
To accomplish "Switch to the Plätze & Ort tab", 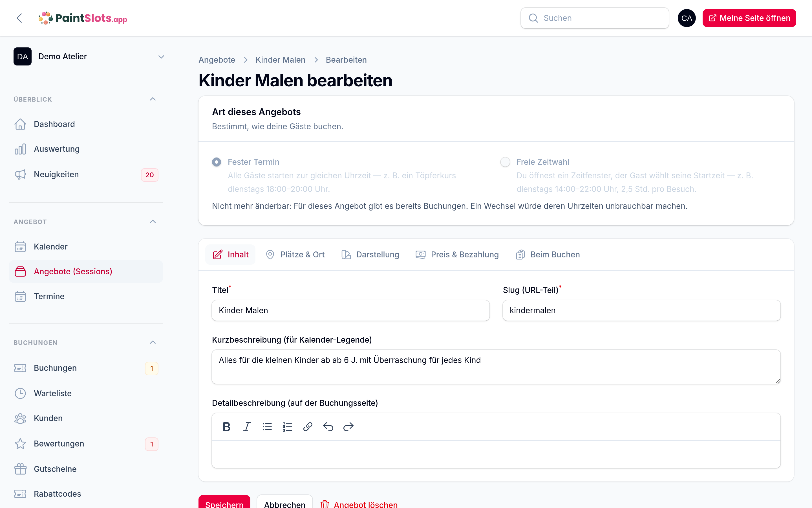I will (295, 255).
